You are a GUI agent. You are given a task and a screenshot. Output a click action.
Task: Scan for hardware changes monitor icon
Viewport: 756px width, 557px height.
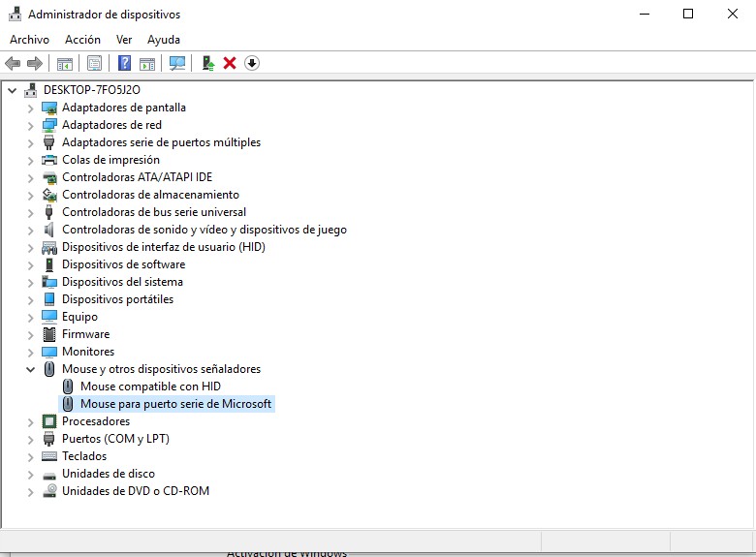(177, 63)
